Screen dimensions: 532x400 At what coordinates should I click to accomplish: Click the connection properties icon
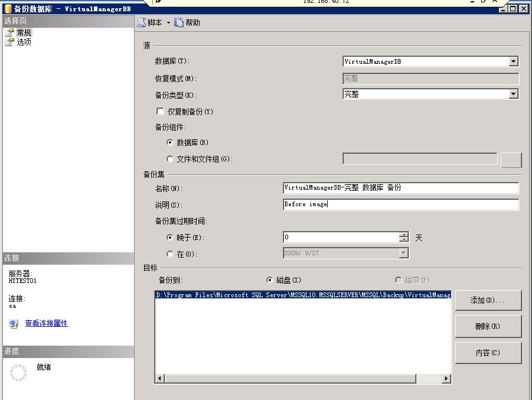pyautogui.click(x=14, y=323)
